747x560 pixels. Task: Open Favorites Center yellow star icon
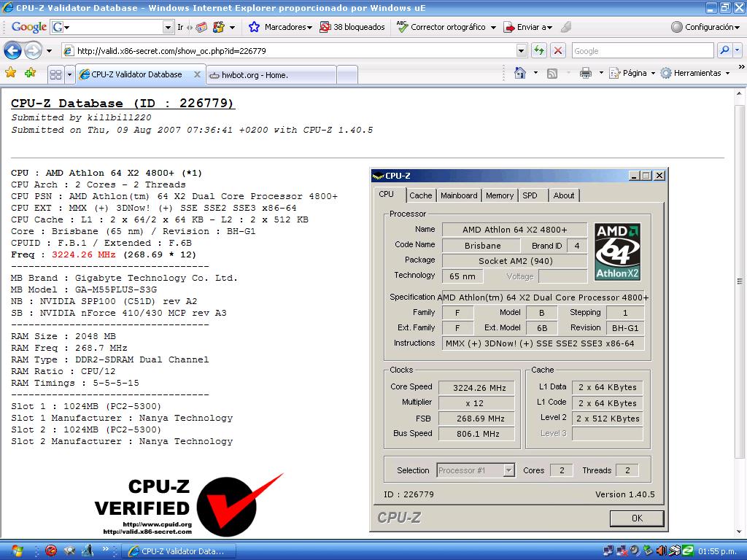10,73
